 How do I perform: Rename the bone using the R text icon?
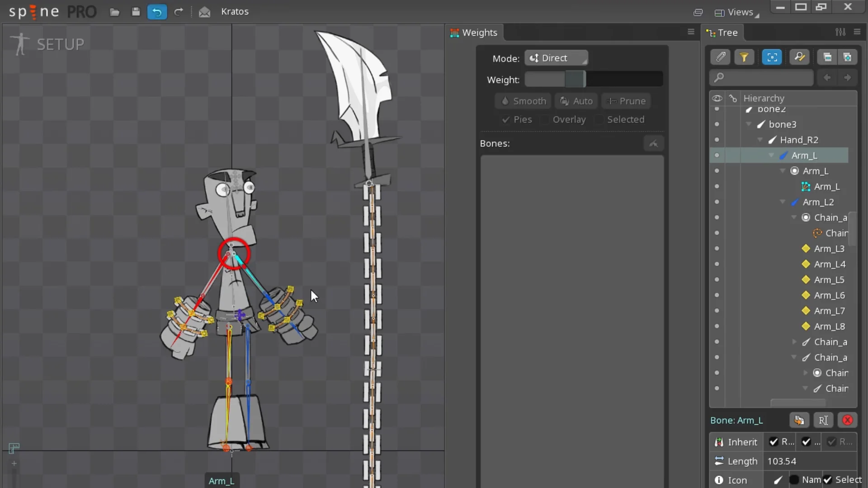point(824,420)
